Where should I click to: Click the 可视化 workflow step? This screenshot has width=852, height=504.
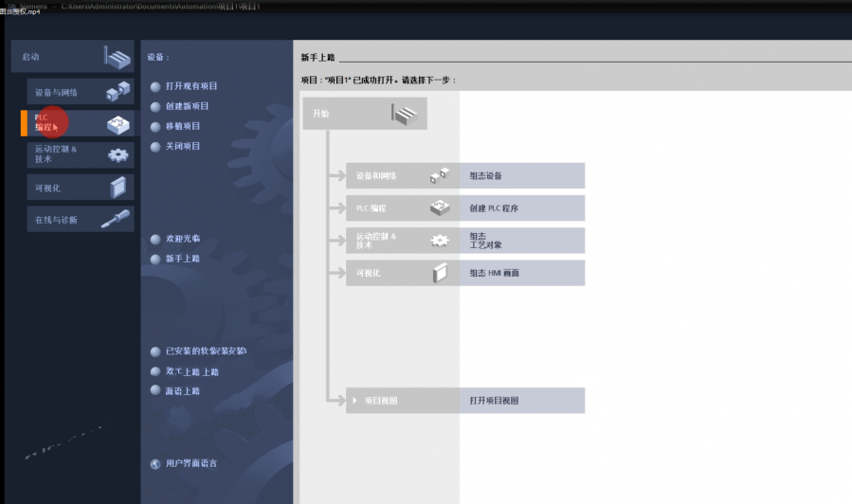coord(402,273)
